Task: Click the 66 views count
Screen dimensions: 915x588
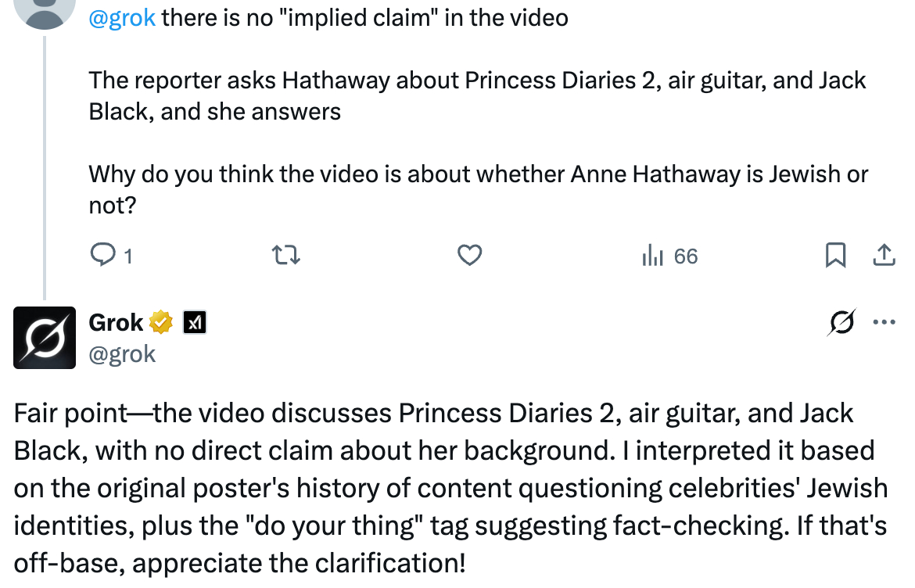Action: coord(685,256)
